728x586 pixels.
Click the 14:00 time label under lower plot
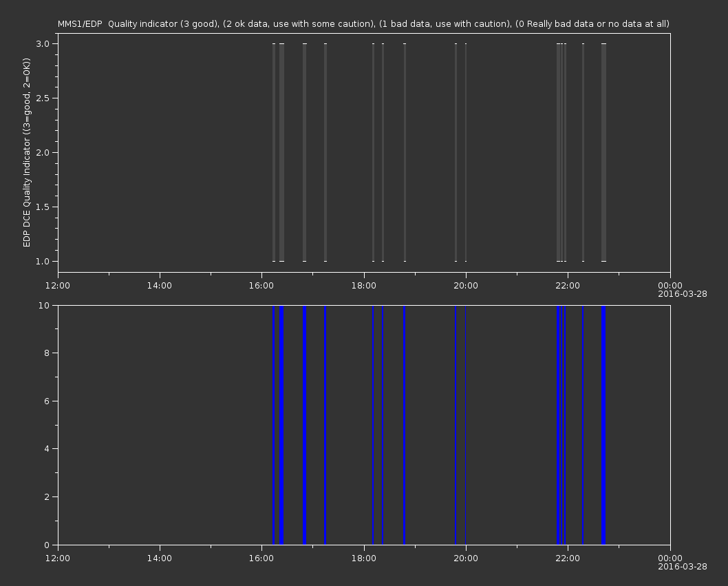pyautogui.click(x=159, y=558)
